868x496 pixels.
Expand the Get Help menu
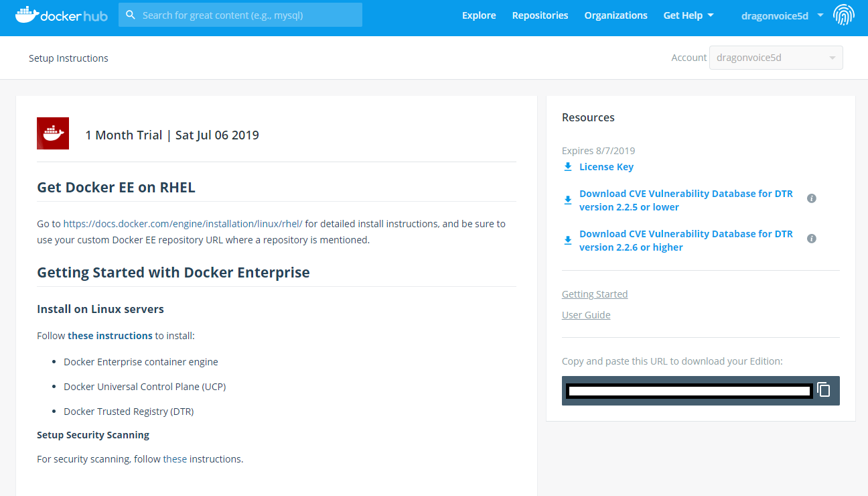(x=689, y=15)
